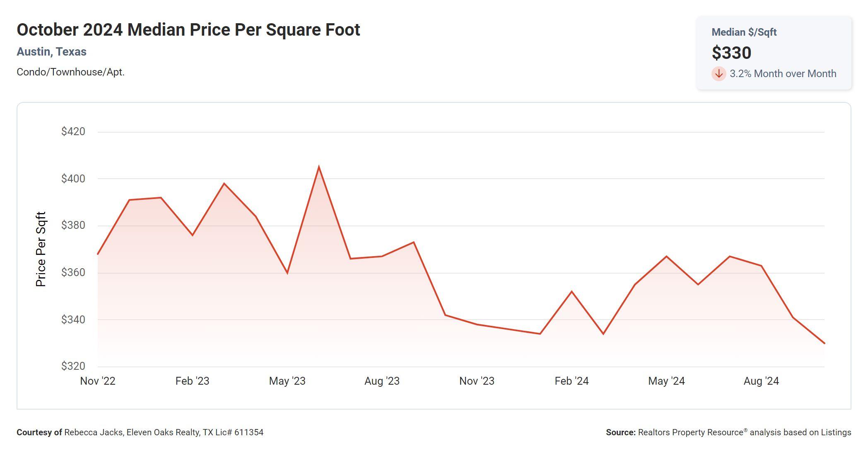868x456 pixels.
Task: Click the chart title heading
Action: tap(188, 30)
